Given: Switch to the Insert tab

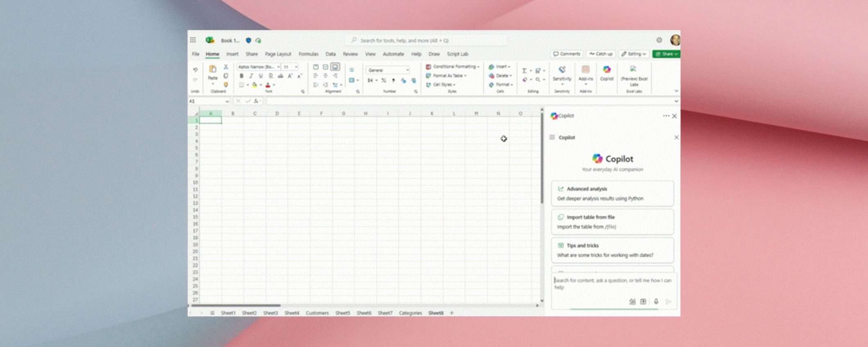Looking at the screenshot, I should [x=232, y=54].
